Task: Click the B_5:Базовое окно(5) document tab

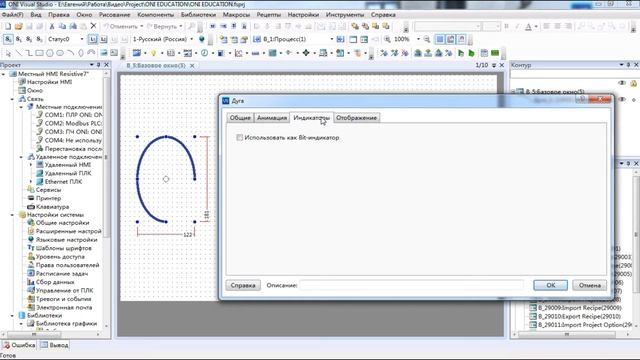Action: coord(156,65)
